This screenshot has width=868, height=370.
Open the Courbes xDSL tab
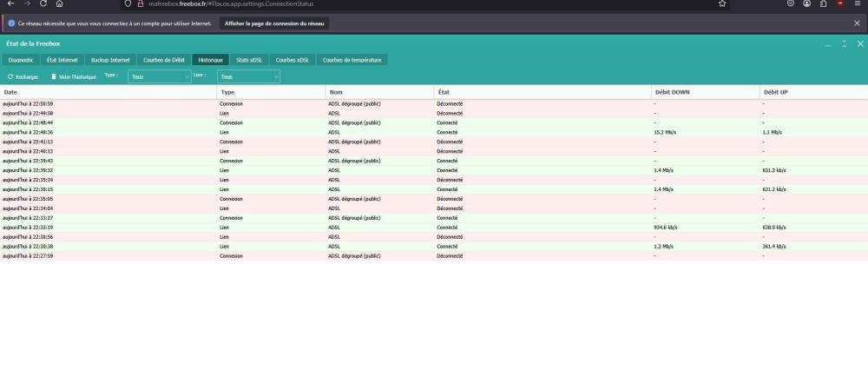(293, 60)
